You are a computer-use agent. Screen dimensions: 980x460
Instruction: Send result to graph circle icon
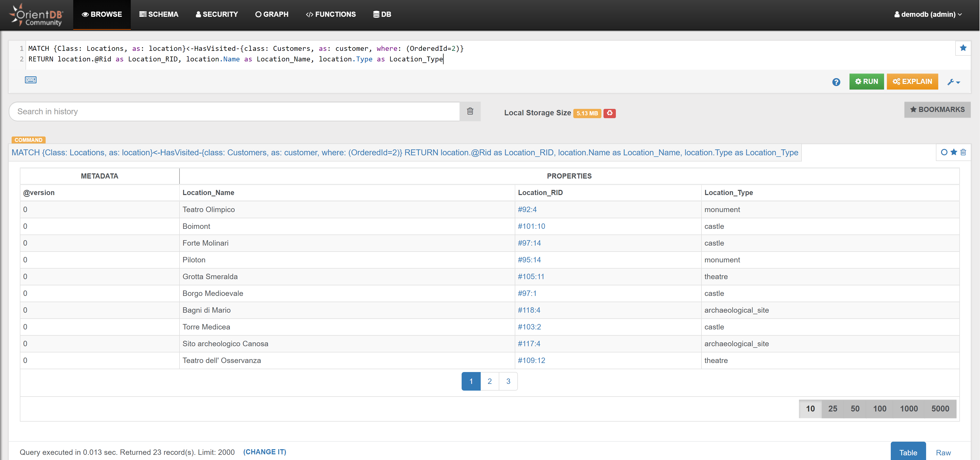coord(944,152)
